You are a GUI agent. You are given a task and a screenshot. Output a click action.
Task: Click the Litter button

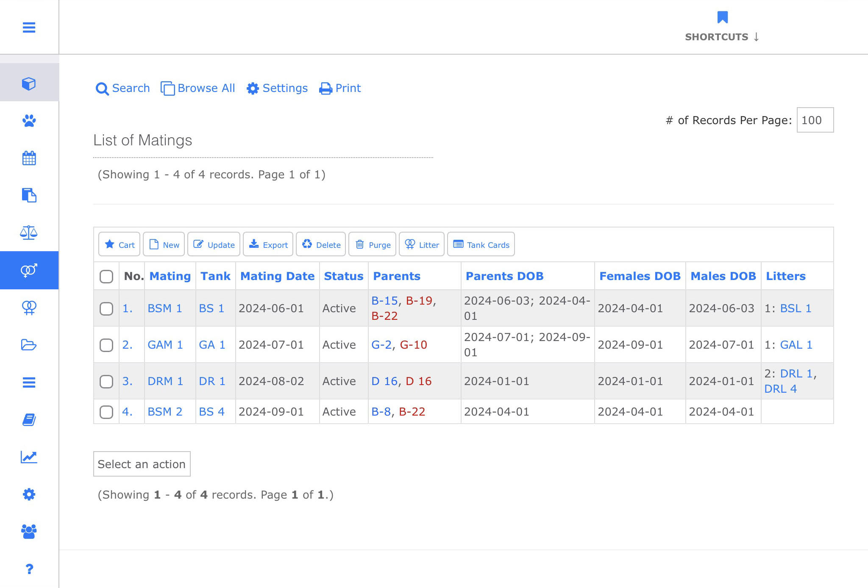422,244
